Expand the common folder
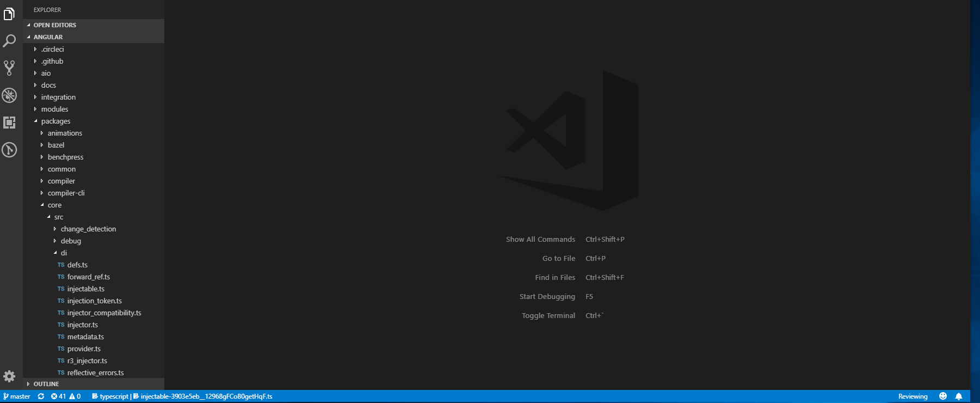 [94, 169]
